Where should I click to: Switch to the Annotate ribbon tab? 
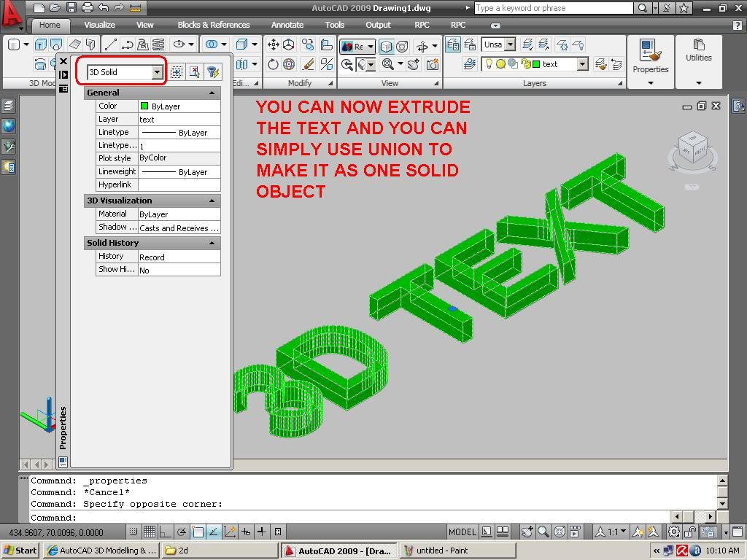(x=287, y=25)
